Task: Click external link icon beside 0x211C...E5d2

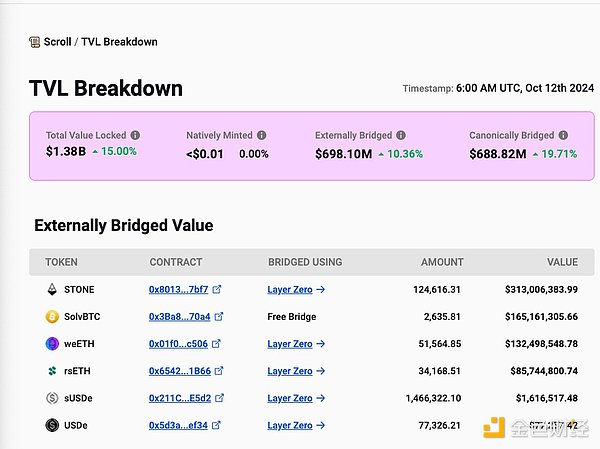Action: (x=219, y=398)
